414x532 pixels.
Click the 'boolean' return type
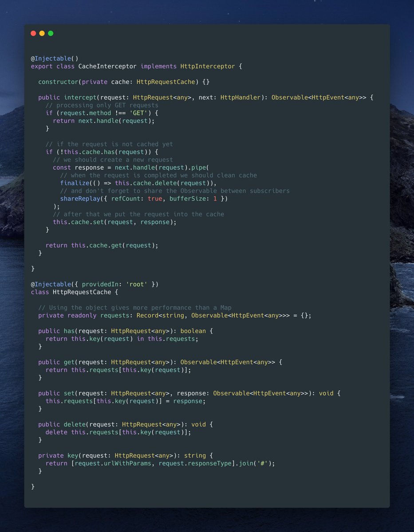pyautogui.click(x=193, y=331)
